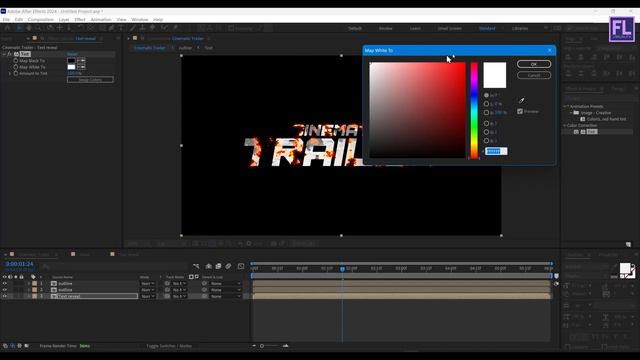Click the Map White To eyedropper in Effect Controls

[81, 67]
